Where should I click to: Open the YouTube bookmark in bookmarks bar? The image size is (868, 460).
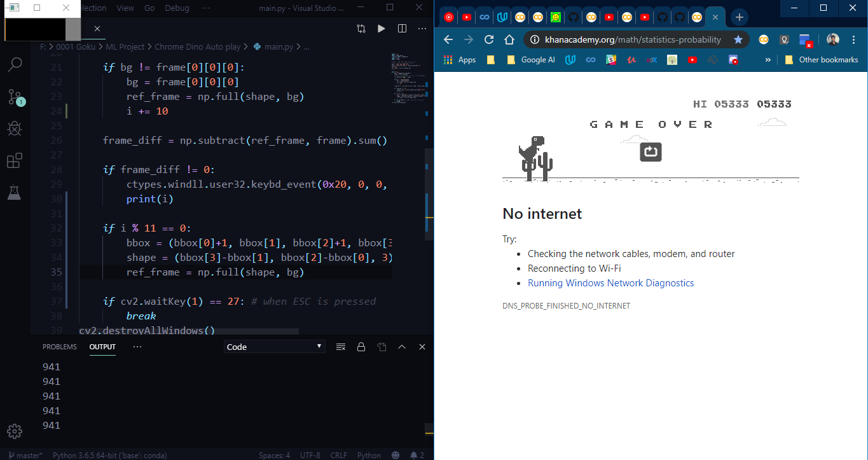tap(692, 60)
